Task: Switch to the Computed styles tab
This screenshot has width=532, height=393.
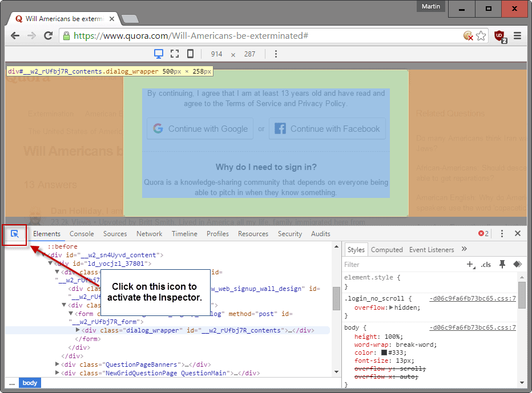Action: tap(387, 249)
